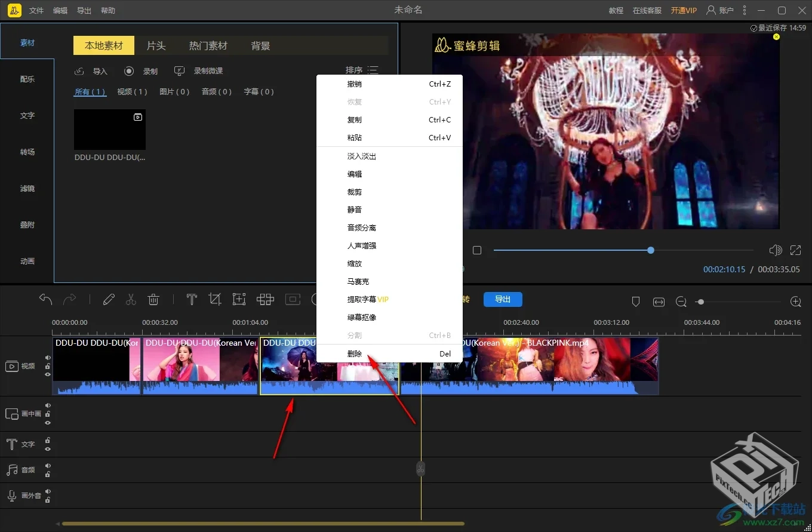Screen dimensions: 812x532
Task: Open the volume control beside the preview slider
Action: (775, 250)
